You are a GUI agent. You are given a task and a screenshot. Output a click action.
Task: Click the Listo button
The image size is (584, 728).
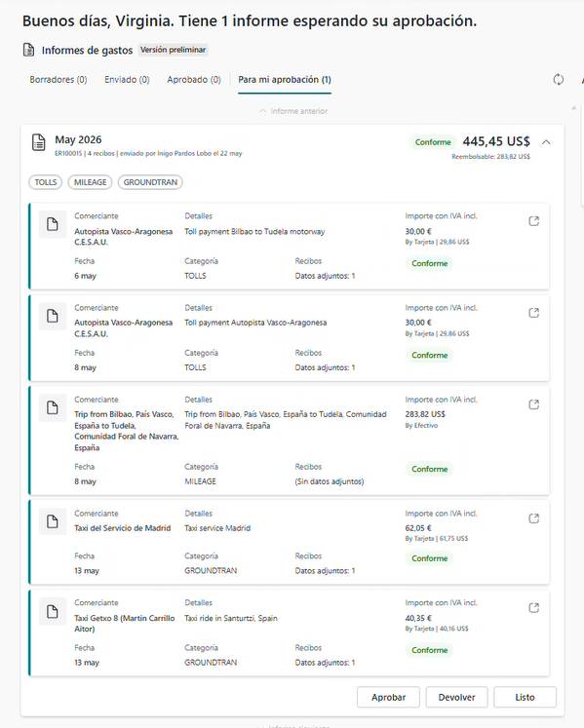[x=525, y=698]
